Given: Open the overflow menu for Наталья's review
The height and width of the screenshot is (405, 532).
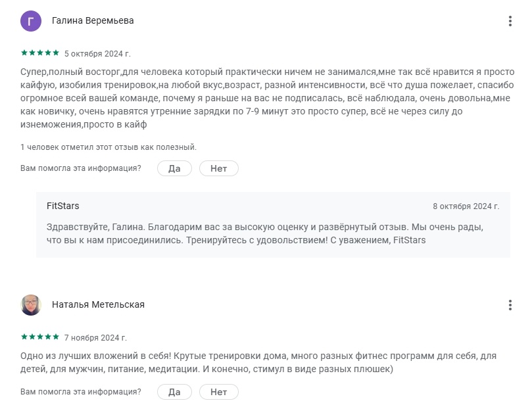Looking at the screenshot, I should pyautogui.click(x=511, y=304).
